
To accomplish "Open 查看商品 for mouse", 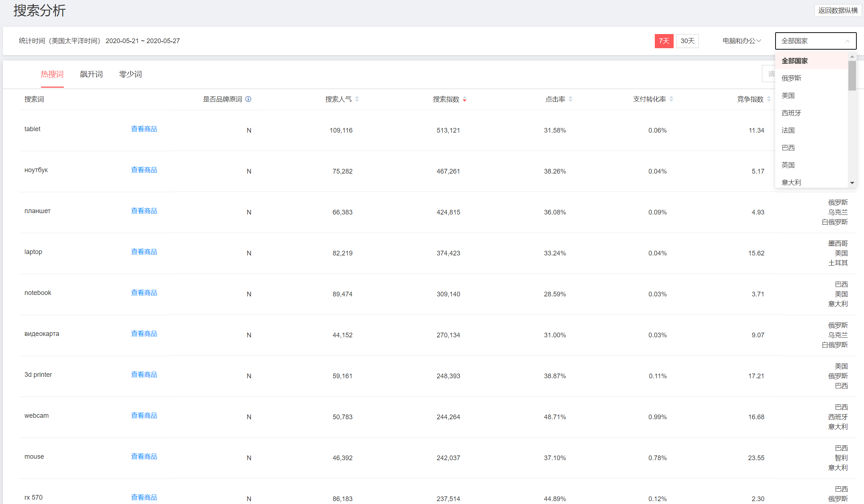I will click(x=144, y=457).
